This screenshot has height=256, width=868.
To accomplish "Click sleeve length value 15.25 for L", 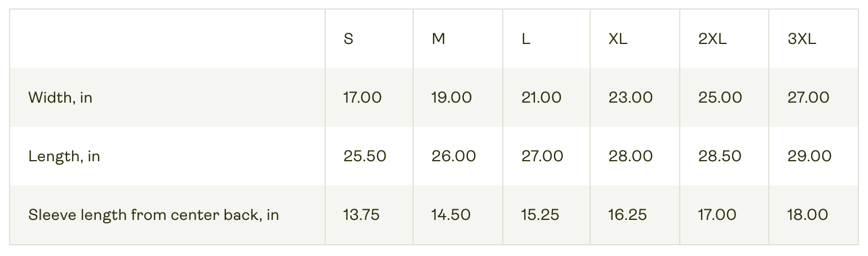I will (x=540, y=215).
